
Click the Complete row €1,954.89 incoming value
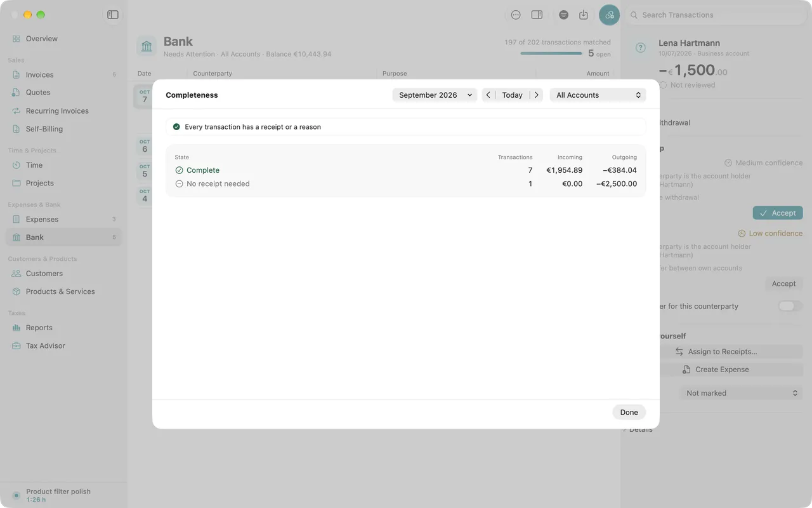[x=564, y=170]
